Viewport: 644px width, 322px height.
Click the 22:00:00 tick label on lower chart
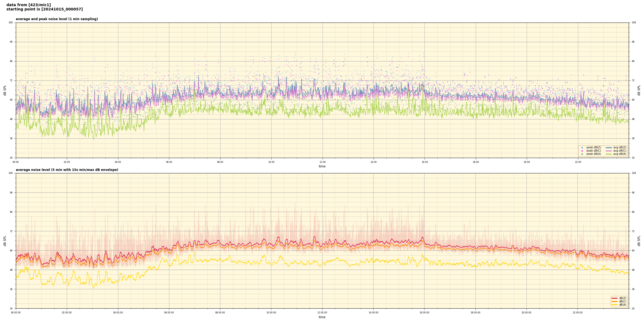(x=577, y=313)
